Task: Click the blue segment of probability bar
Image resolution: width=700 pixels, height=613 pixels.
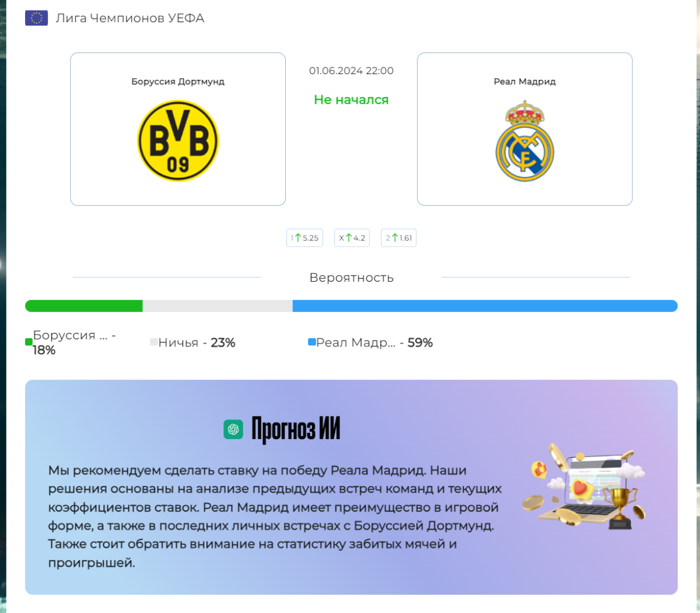Action: pos(485,306)
